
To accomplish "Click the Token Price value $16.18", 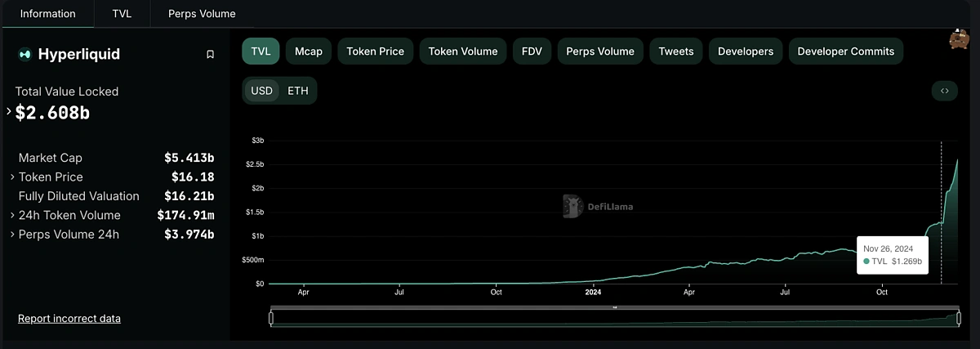I will click(193, 177).
